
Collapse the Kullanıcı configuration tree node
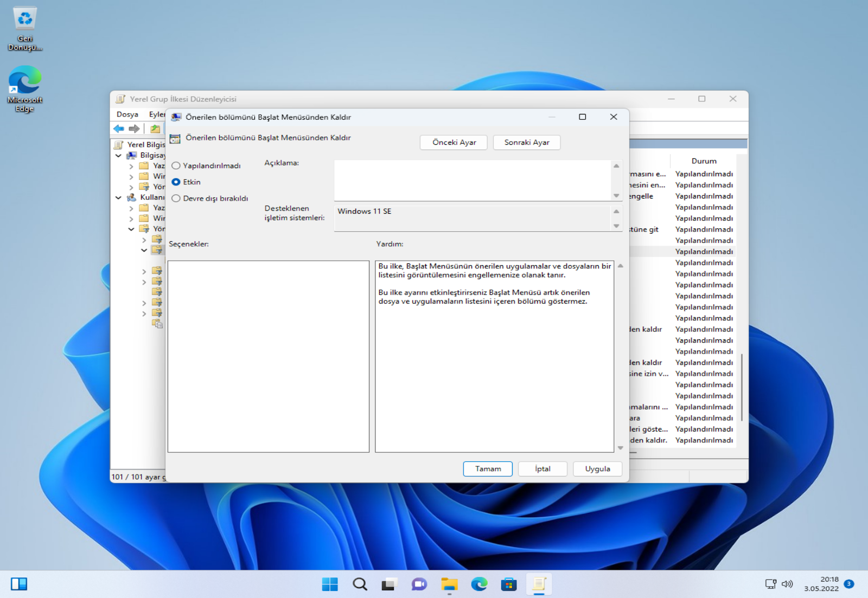pyautogui.click(x=119, y=198)
